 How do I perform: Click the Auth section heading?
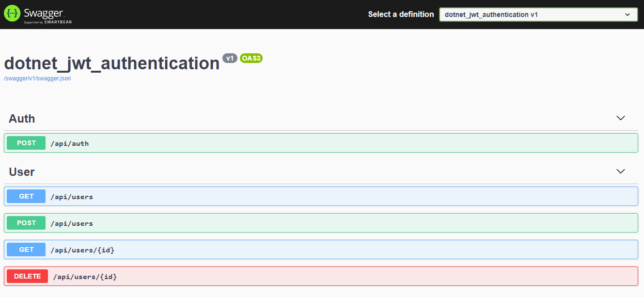click(x=22, y=119)
